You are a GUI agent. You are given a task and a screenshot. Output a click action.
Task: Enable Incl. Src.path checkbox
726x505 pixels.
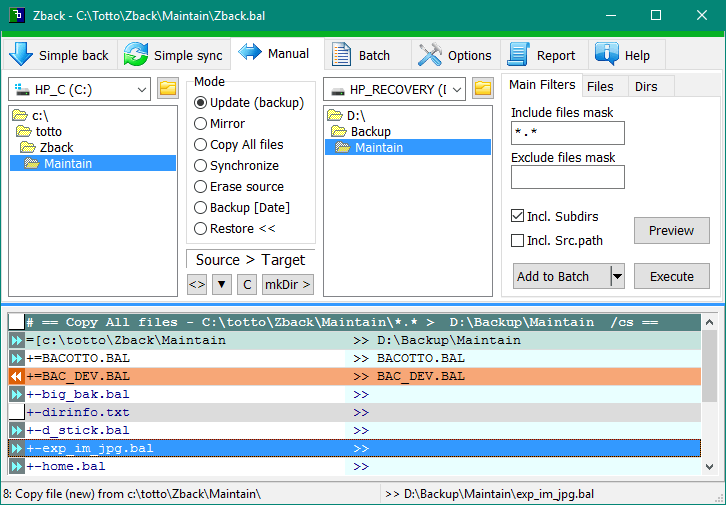518,241
